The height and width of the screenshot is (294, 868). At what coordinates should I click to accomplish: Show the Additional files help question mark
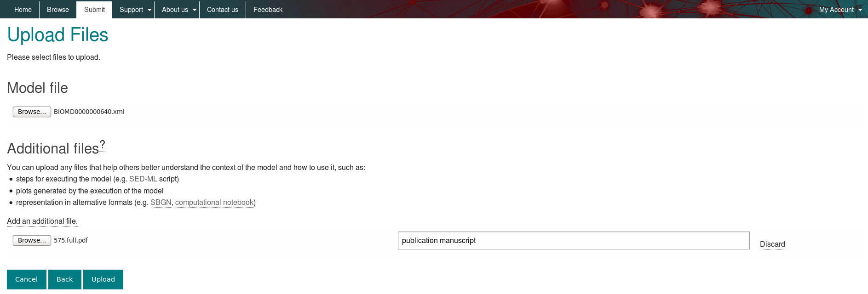[x=103, y=145]
